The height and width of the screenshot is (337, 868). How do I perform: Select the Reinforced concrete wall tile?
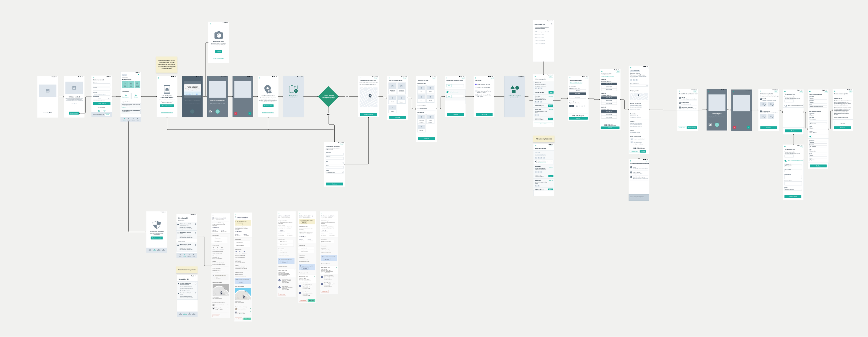pos(393,88)
